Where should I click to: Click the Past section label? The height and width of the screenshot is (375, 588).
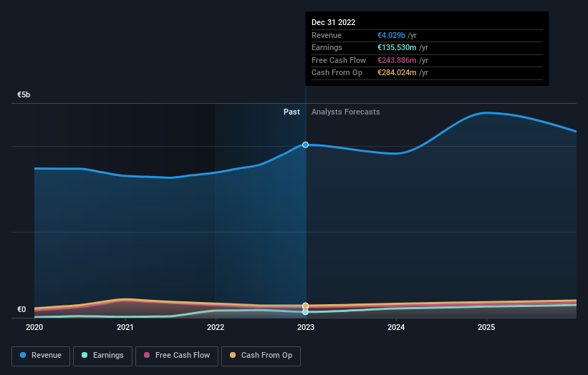(x=291, y=112)
